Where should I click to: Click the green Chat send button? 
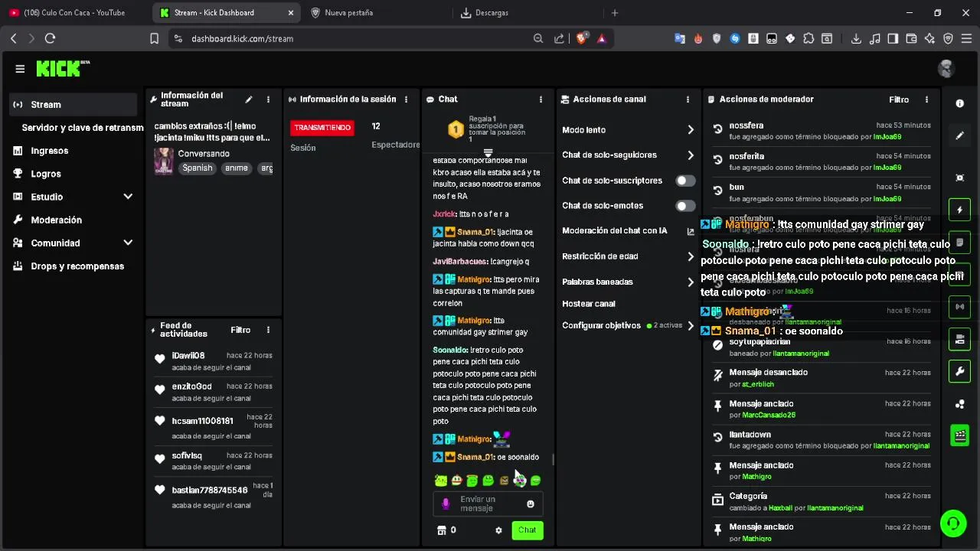tap(528, 530)
